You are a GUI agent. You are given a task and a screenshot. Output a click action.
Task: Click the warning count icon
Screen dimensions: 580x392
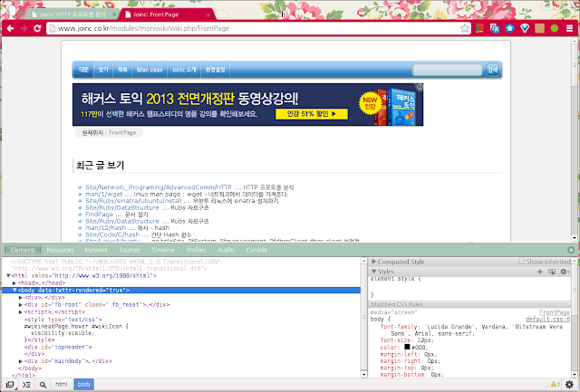(x=555, y=384)
